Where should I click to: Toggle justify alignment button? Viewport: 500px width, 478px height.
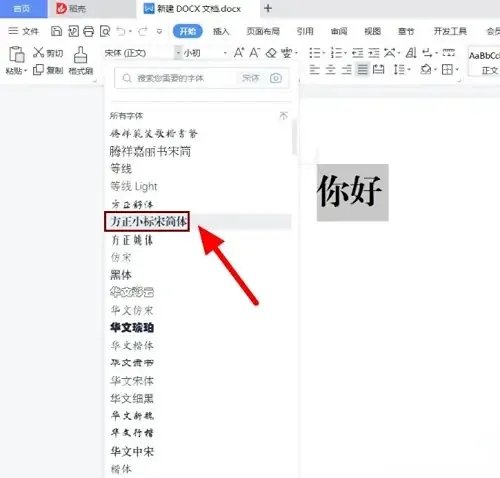[362, 69]
